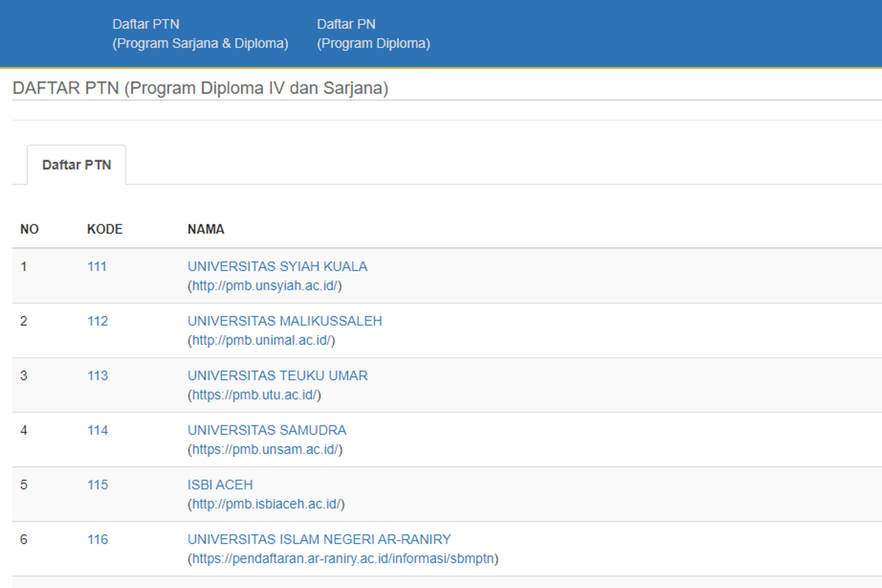
Task: Open the UNIVERSITAS ISLAM NEGERI AR-RANIRY link
Action: coord(319,539)
